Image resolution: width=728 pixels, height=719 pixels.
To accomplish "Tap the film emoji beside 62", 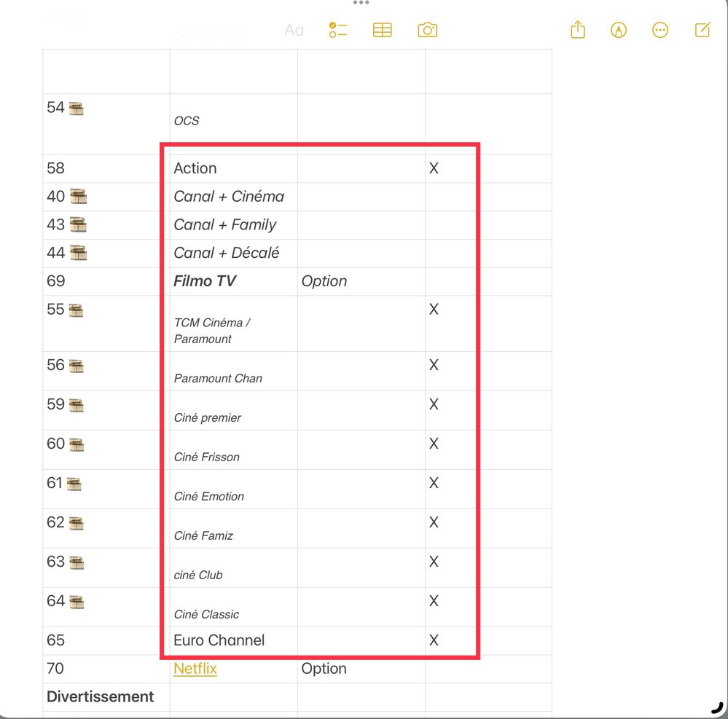I will coord(76,524).
